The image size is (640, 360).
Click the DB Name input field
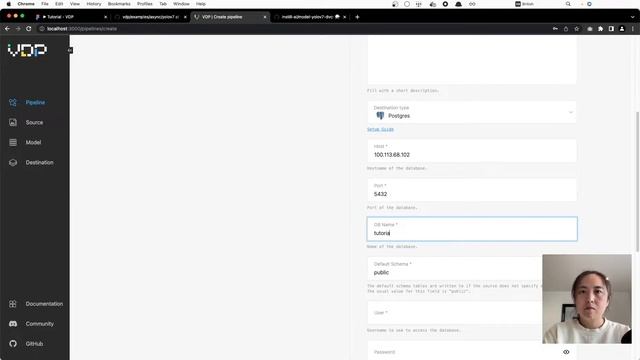tap(472, 229)
